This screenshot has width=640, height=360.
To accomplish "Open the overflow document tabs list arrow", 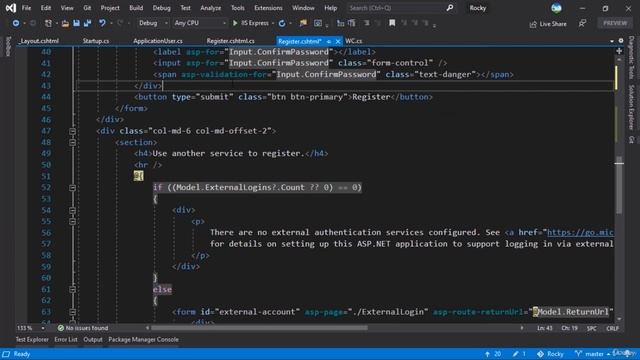I will [611, 41].
